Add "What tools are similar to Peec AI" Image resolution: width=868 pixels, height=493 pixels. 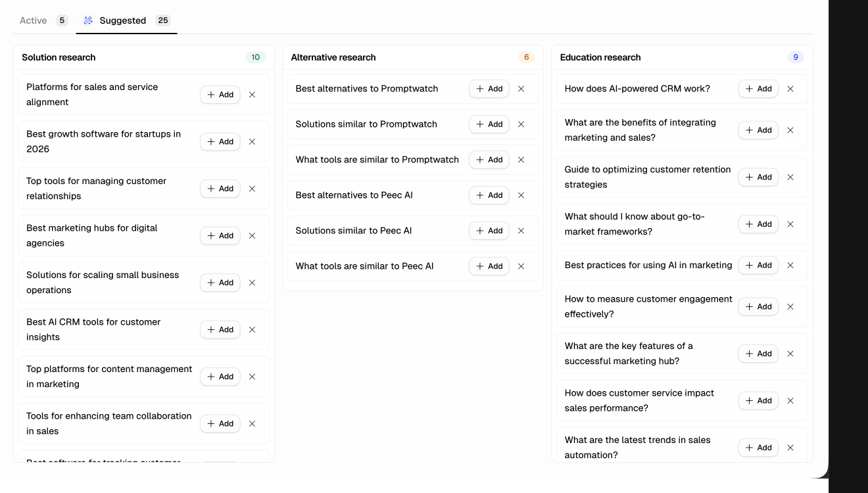pyautogui.click(x=489, y=266)
